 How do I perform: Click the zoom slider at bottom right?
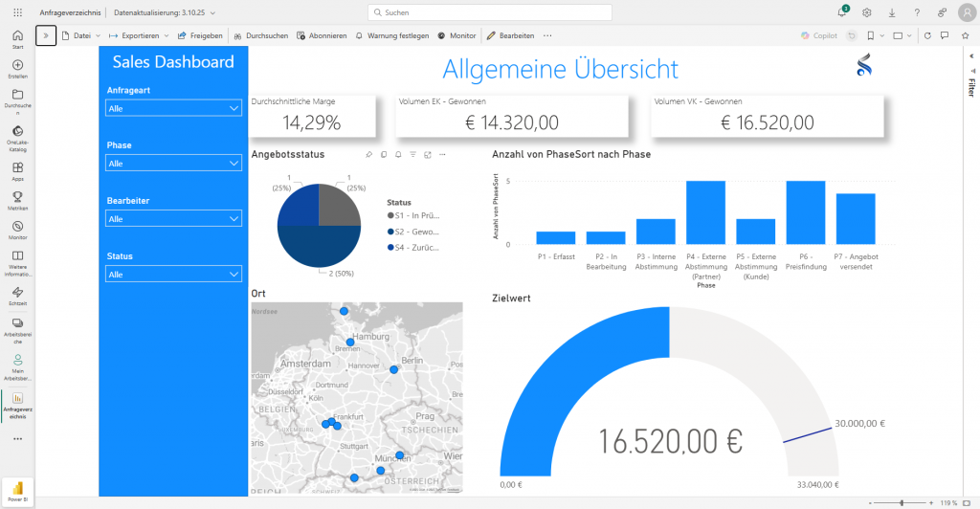pyautogui.click(x=902, y=502)
